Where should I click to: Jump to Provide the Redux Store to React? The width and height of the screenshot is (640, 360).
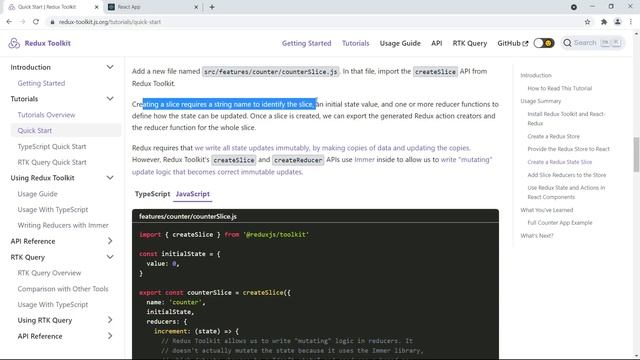pos(569,149)
